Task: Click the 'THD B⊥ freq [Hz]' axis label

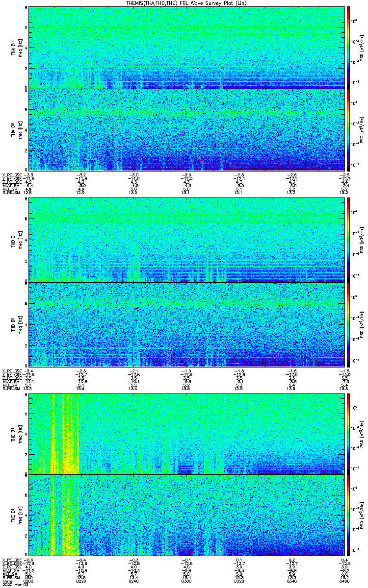Action: click(16, 241)
